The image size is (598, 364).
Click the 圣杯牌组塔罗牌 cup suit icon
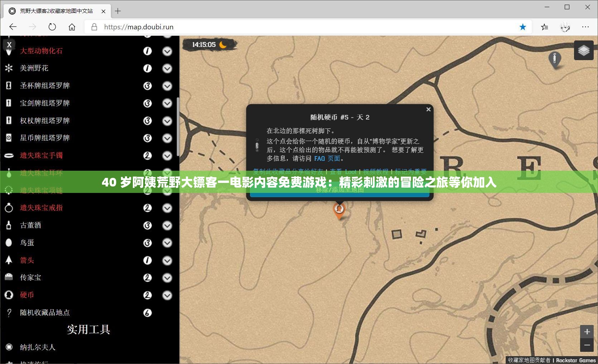pyautogui.click(x=9, y=86)
